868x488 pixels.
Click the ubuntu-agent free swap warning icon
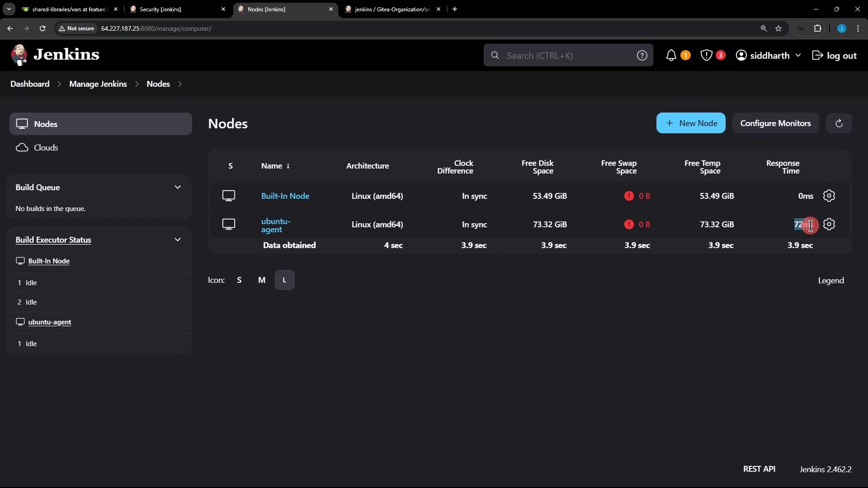coord(629,225)
